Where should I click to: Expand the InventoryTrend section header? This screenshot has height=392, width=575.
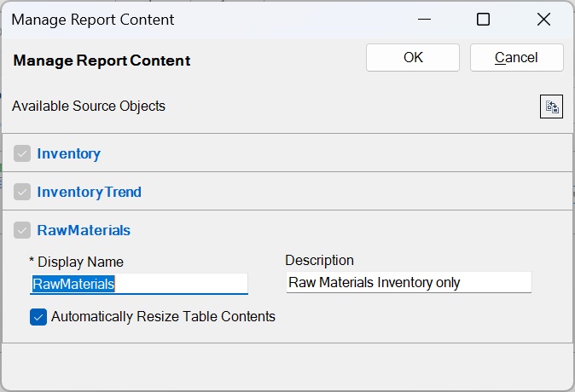(90, 193)
